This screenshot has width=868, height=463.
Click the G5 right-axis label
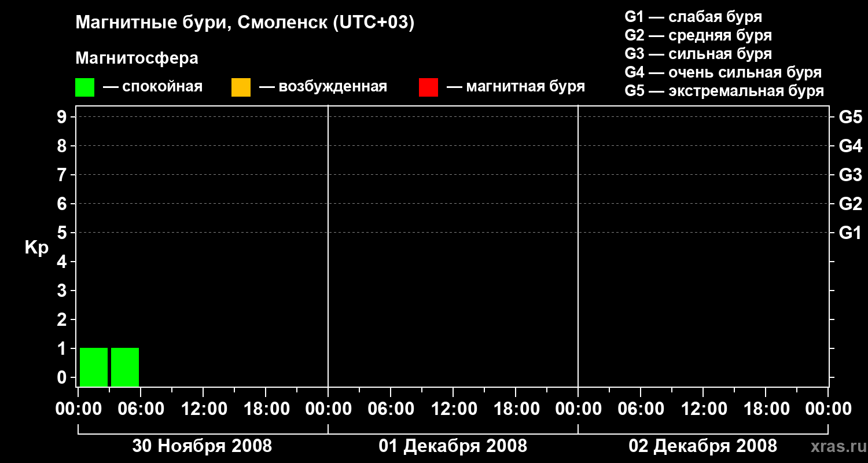(x=851, y=117)
